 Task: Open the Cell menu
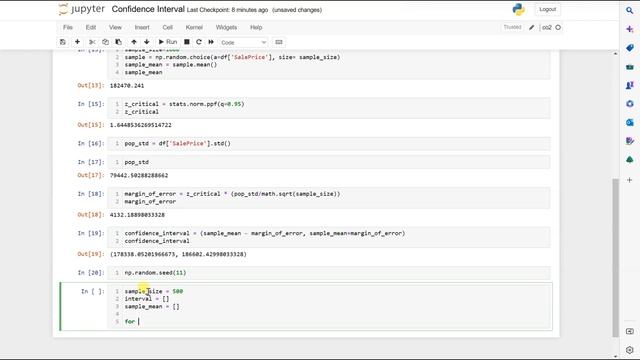(167, 27)
